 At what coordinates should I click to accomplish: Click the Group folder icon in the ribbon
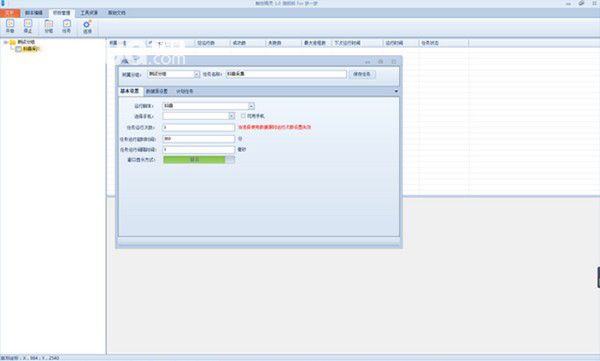pyautogui.click(x=49, y=24)
